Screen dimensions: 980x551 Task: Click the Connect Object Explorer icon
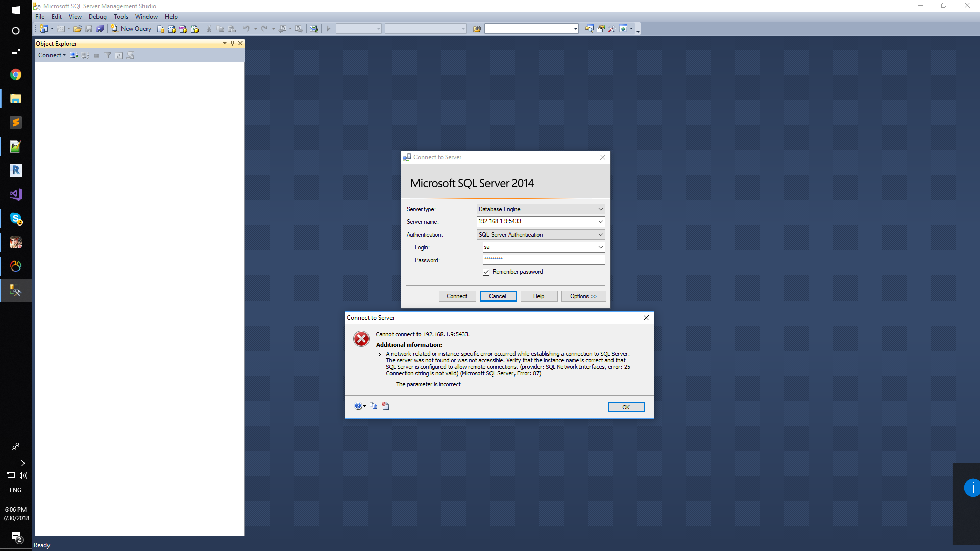pos(74,55)
